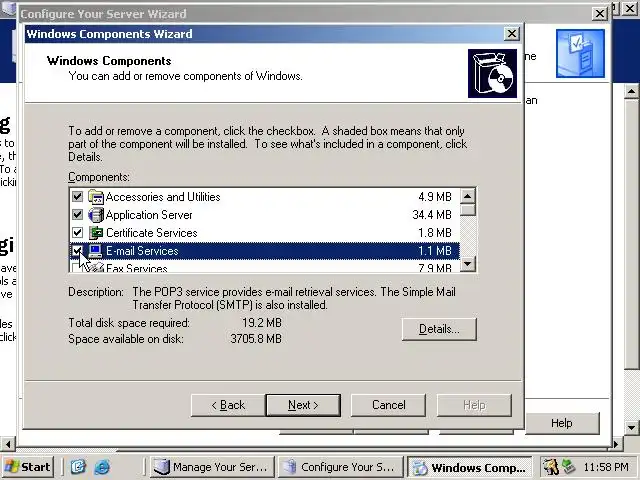Click the Application Server component icon

point(96,215)
